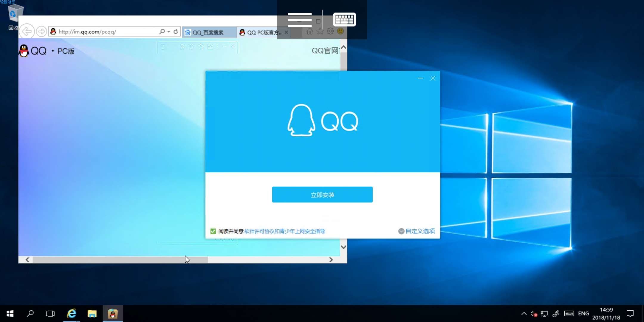Uncheck the agree to license checkbox
Image resolution: width=644 pixels, height=322 pixels.
[x=213, y=231]
